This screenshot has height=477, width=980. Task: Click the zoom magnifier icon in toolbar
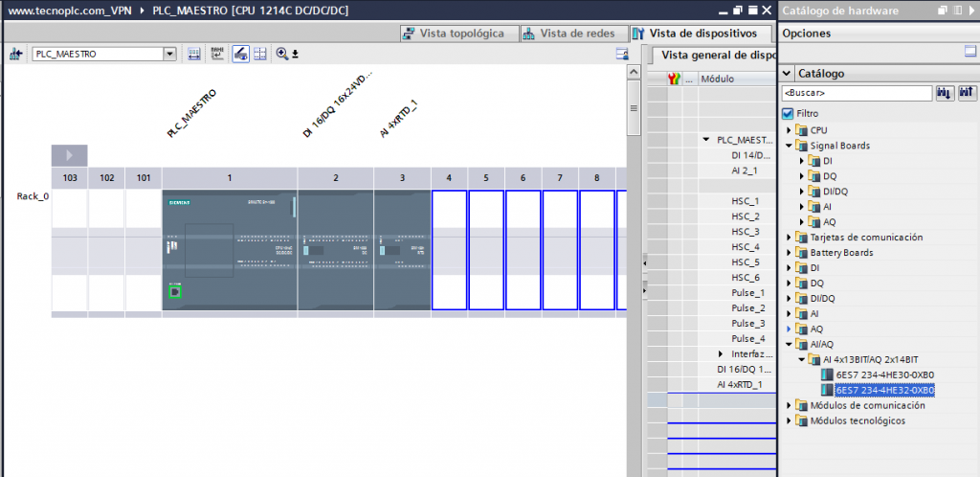(x=282, y=55)
